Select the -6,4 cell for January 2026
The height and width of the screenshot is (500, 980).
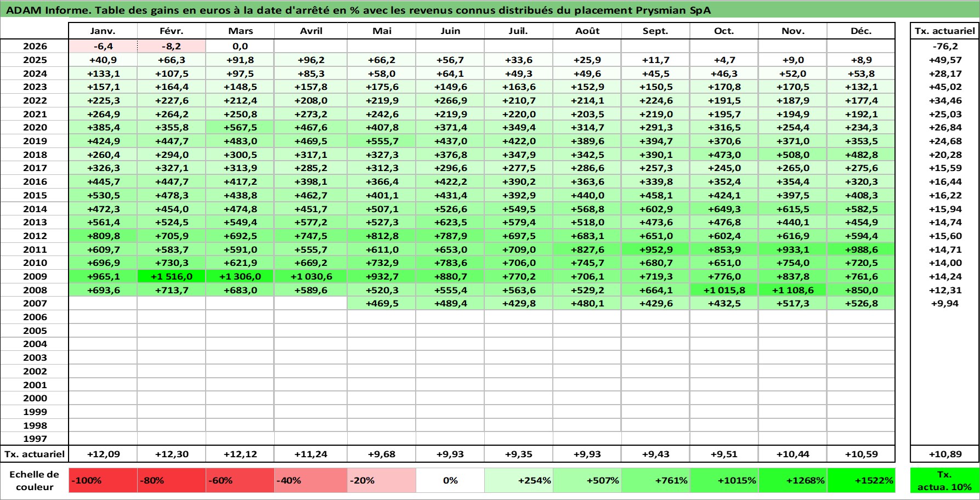[103, 47]
